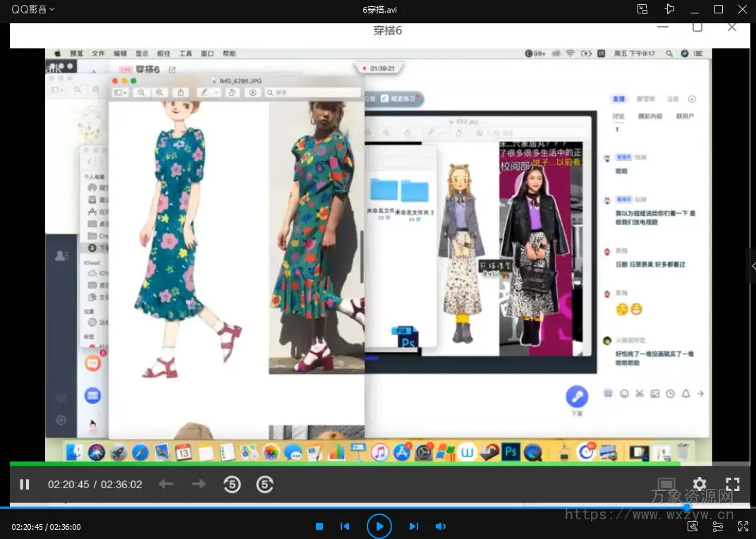756x539 pixels.
Task: Open the QQ影音 main menu dropdown
Action: point(32,9)
